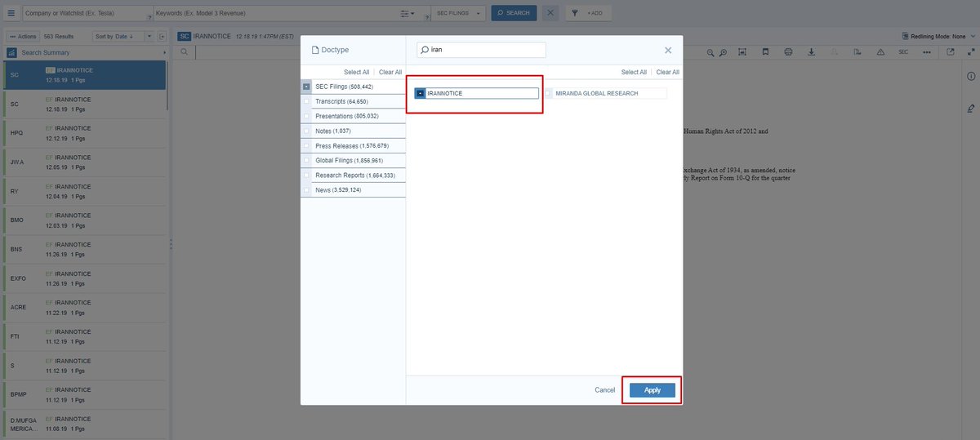Zoom in on the document
Image resolution: width=980 pixels, height=440 pixels.
coord(724,52)
